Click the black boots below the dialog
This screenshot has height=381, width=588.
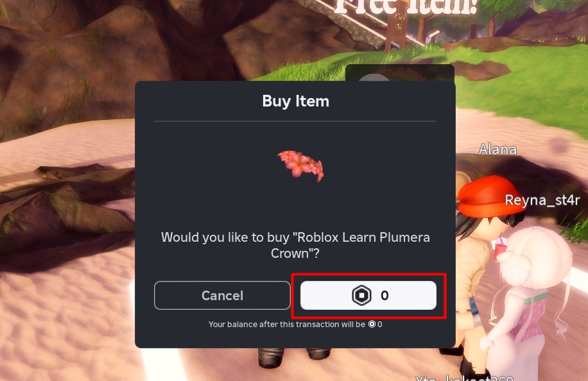click(x=295, y=358)
